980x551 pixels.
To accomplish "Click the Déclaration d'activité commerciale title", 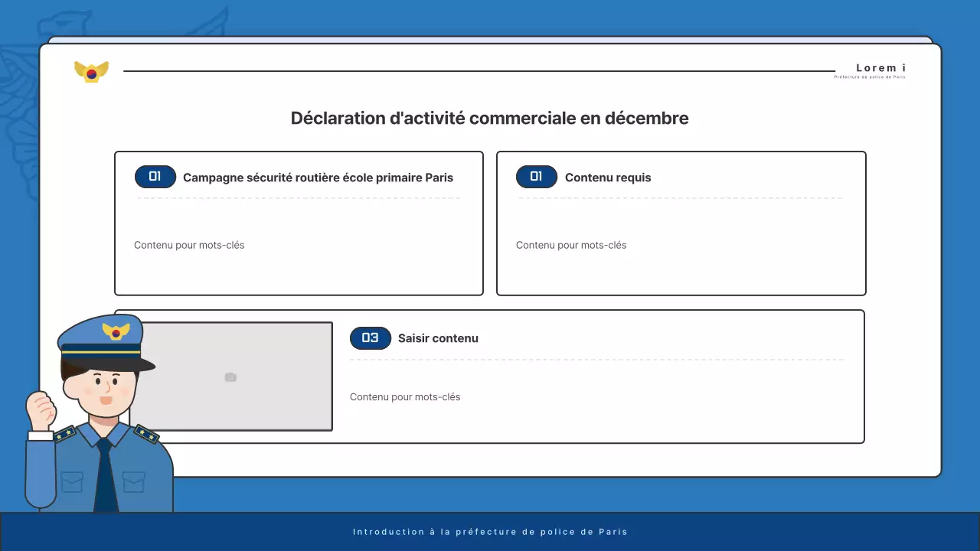I will [489, 118].
